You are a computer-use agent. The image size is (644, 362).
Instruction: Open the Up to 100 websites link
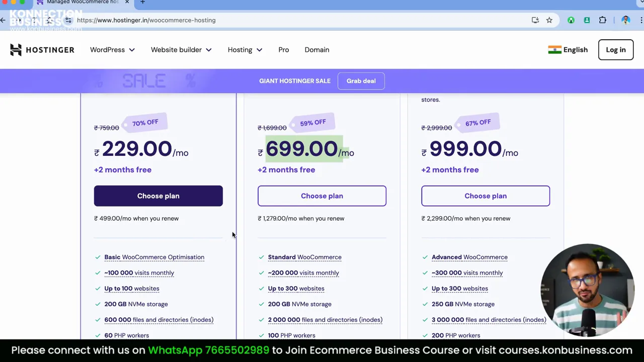pyautogui.click(x=132, y=289)
